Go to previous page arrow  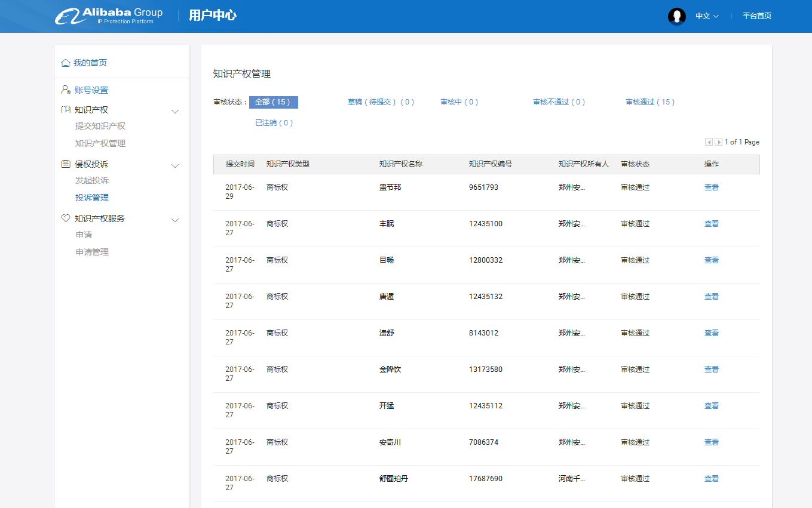point(709,142)
